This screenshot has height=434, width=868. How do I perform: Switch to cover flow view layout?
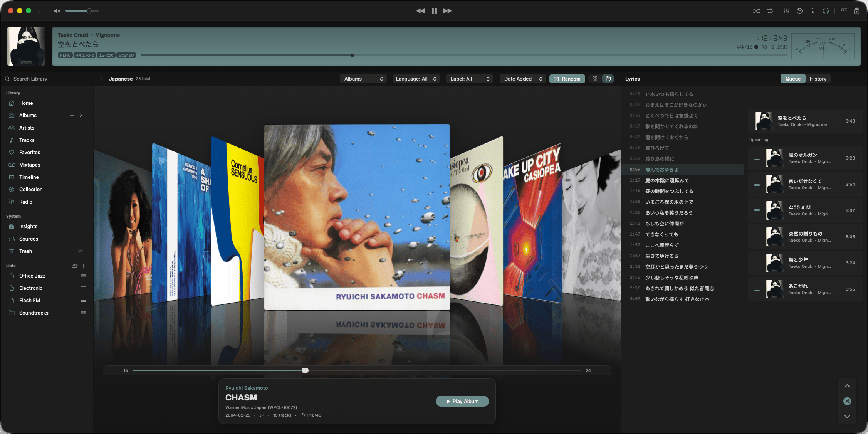[608, 79]
